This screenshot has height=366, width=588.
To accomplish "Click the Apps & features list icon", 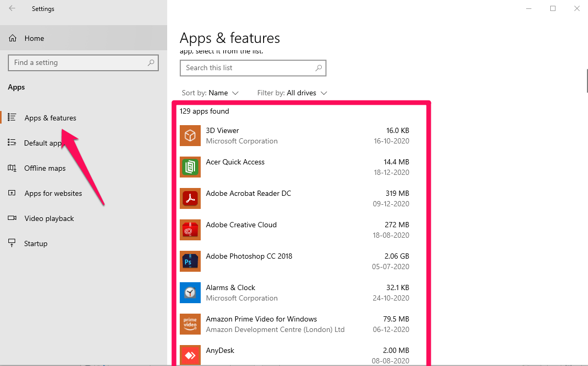I will click(12, 118).
